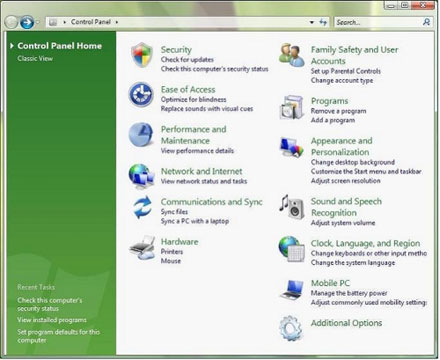
Task: Expand the arrow before Control Panel breadcrumb
Action: pyautogui.click(x=65, y=22)
